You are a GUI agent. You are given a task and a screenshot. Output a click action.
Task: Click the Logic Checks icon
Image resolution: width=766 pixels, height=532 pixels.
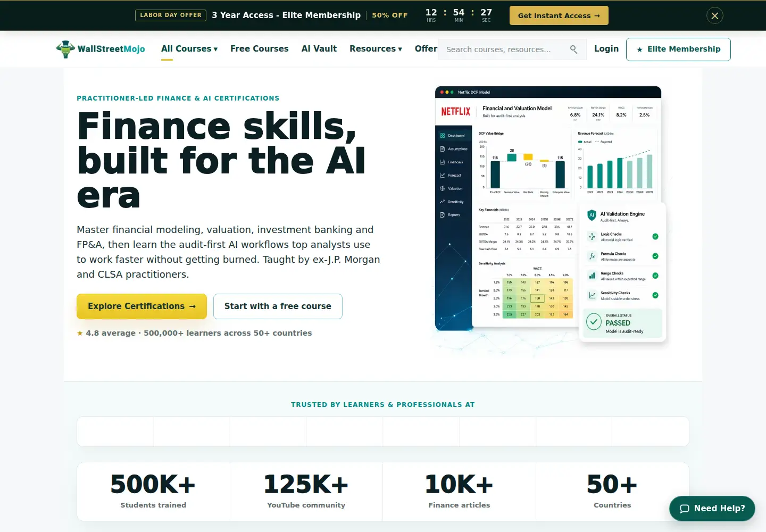pos(592,237)
